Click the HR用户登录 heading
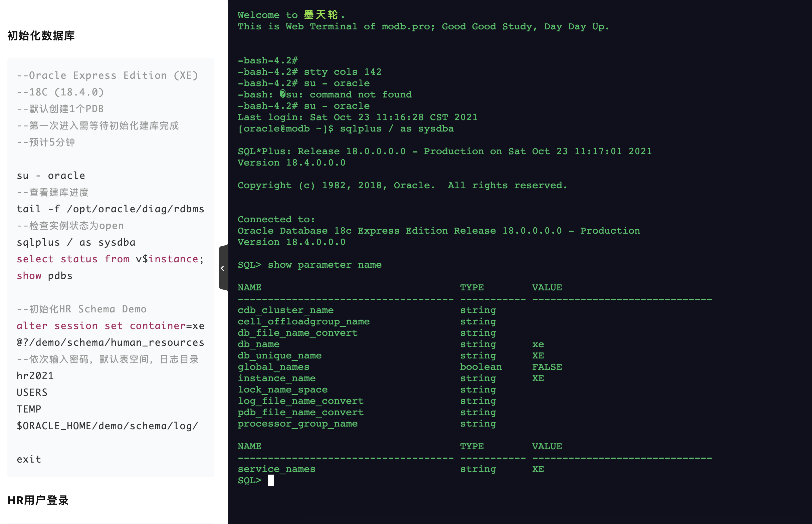This screenshot has height=524, width=812. click(x=38, y=500)
